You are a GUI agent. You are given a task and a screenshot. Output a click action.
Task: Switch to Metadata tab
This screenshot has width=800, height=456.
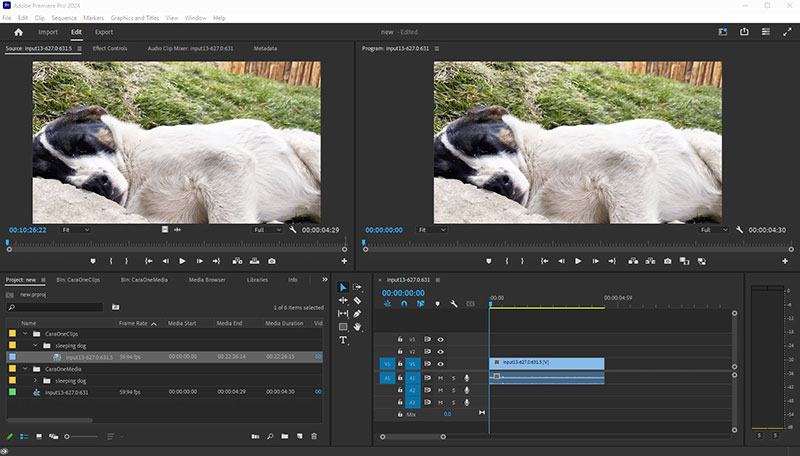tap(265, 48)
